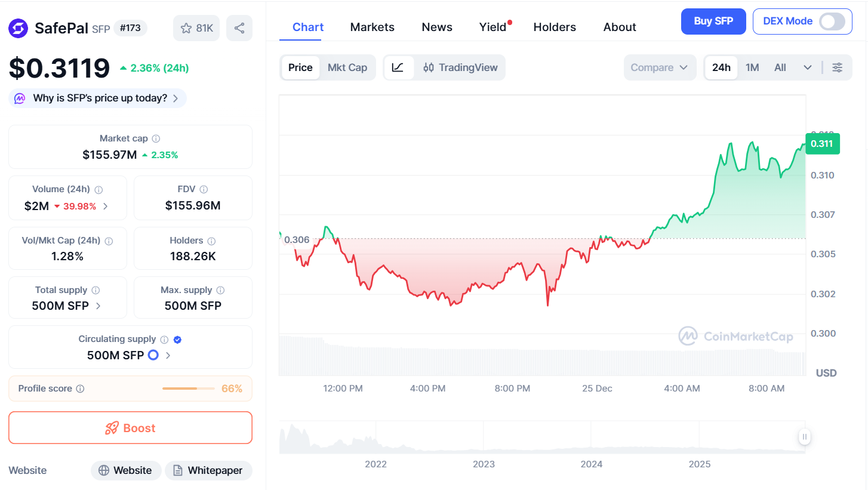Viewport: 868px width, 490px height.
Task: Open the Markets tab
Action: [372, 27]
